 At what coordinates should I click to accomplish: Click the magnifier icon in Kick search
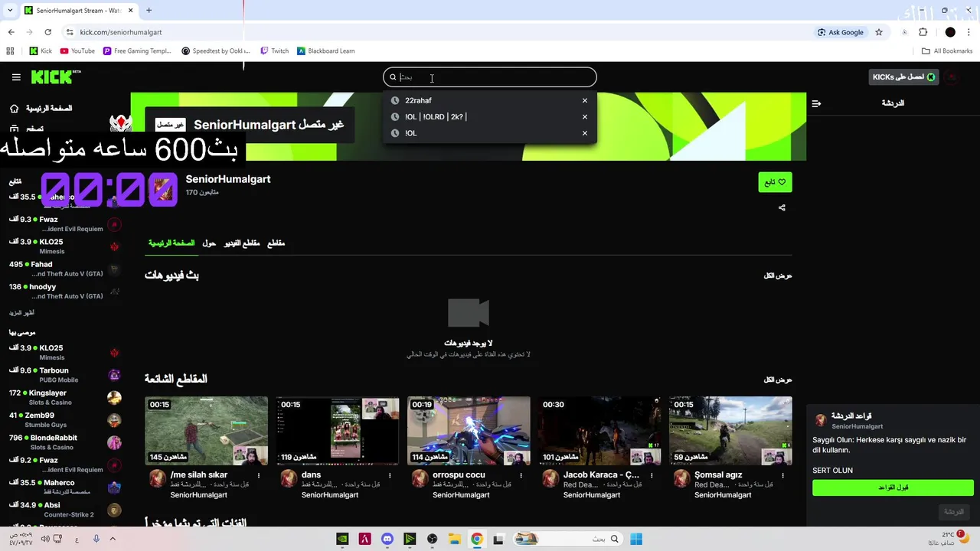pos(393,77)
